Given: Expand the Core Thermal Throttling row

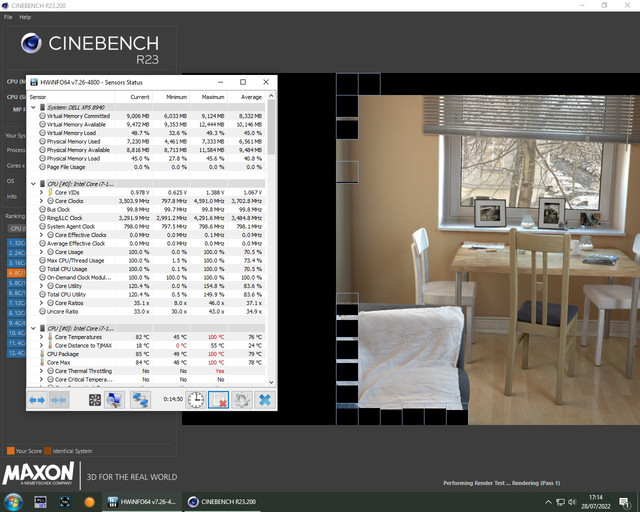Looking at the screenshot, I should [41, 371].
